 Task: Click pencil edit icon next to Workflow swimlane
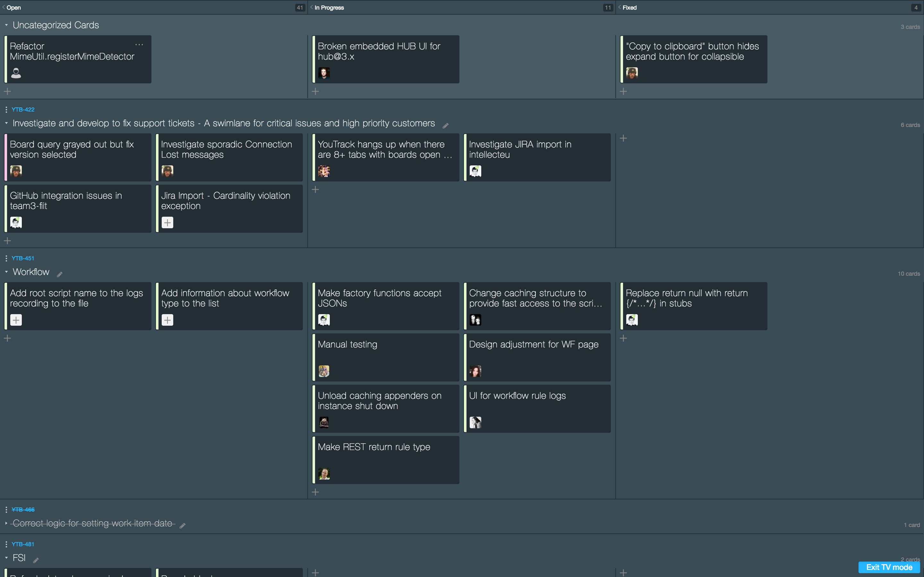(x=60, y=274)
